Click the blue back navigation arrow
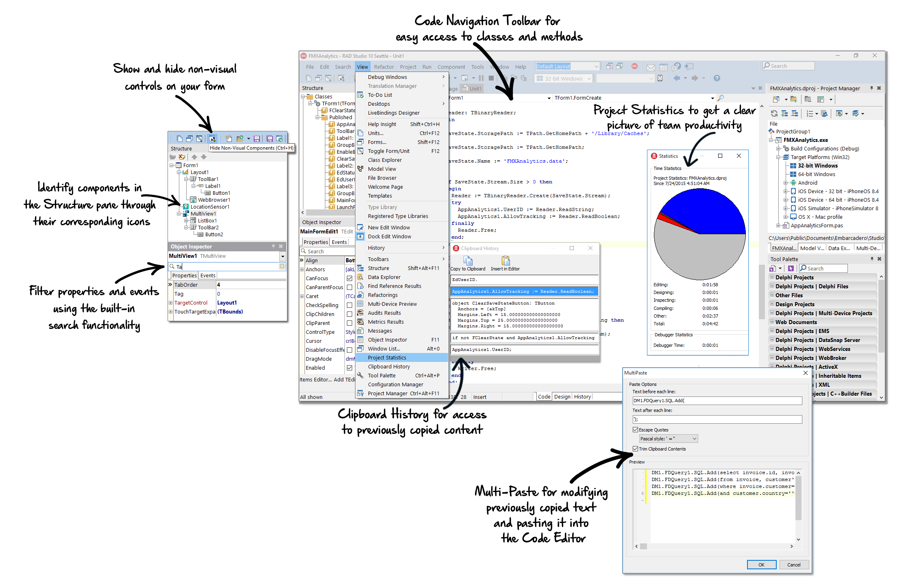Image resolution: width=904 pixels, height=588 pixels. point(677,78)
